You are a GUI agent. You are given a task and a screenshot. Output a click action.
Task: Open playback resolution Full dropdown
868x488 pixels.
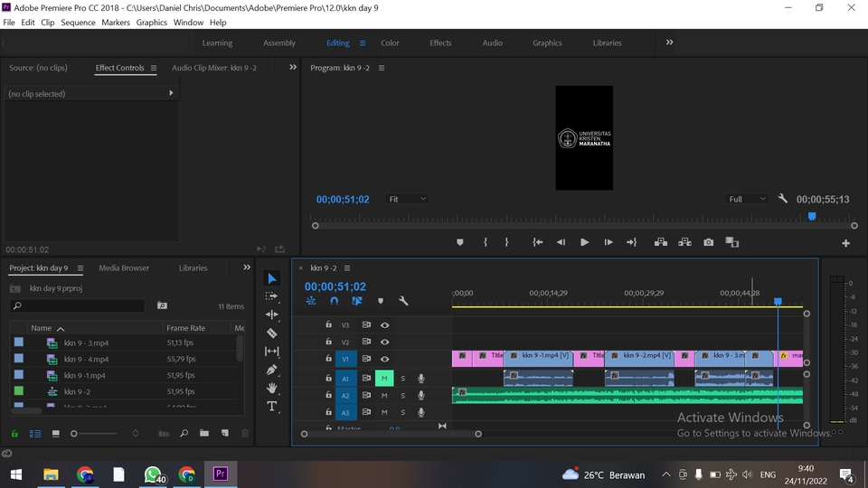(747, 199)
